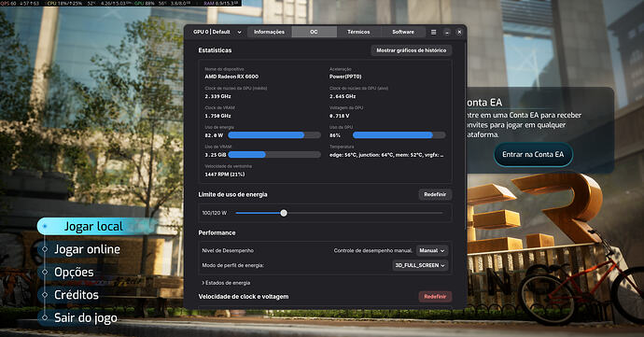Select Jogar online in the game menu

[x=87, y=249]
